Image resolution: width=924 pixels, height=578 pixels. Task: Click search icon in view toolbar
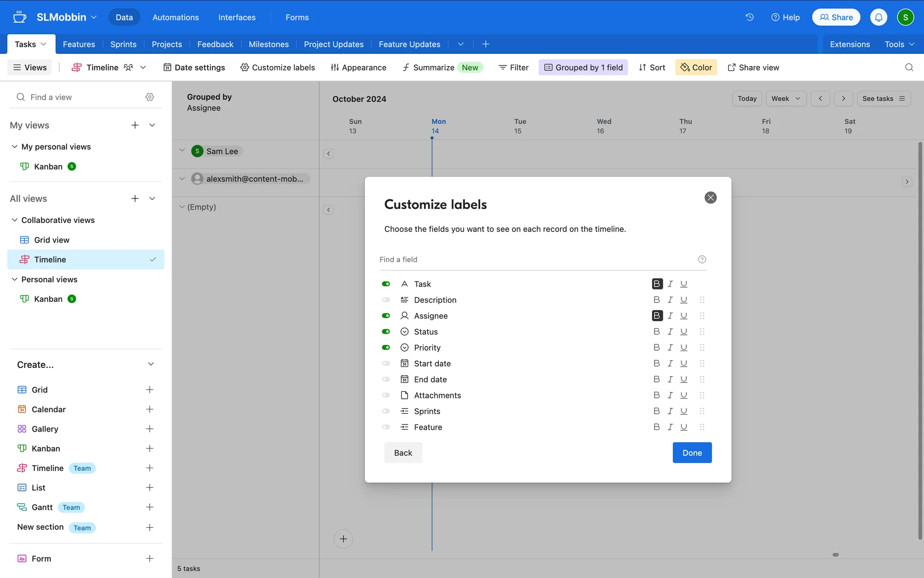click(909, 67)
